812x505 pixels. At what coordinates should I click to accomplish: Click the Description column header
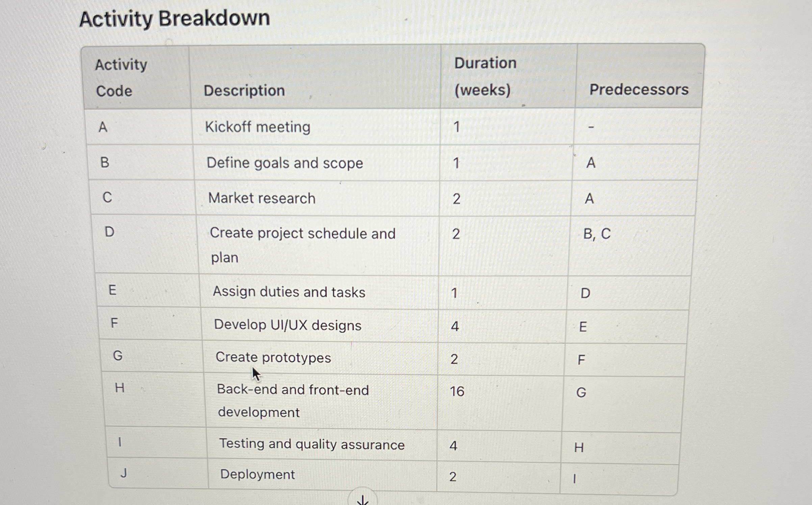click(315, 77)
